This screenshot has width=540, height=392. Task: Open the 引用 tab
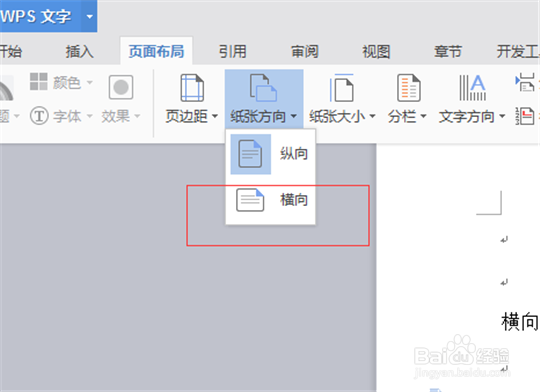pyautogui.click(x=233, y=52)
